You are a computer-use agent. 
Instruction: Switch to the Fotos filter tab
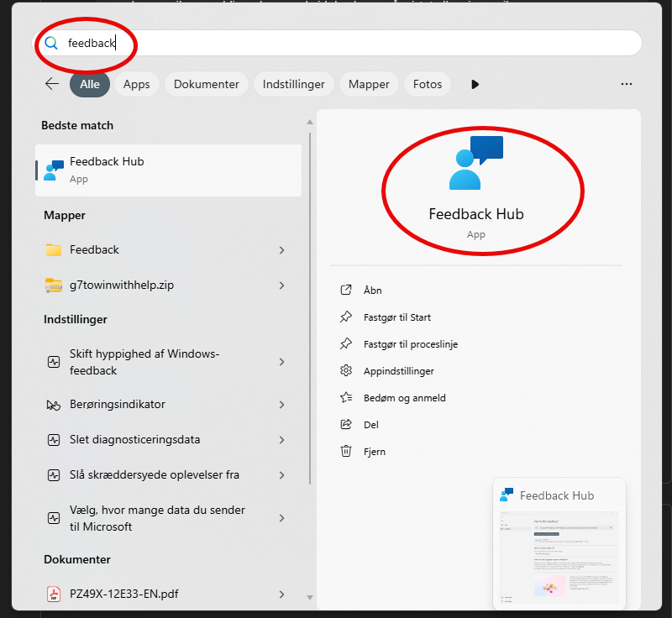tap(428, 84)
